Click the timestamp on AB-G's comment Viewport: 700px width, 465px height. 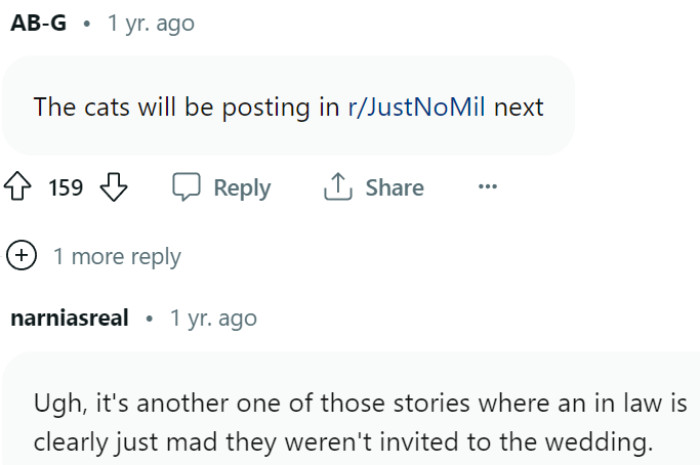(x=150, y=24)
